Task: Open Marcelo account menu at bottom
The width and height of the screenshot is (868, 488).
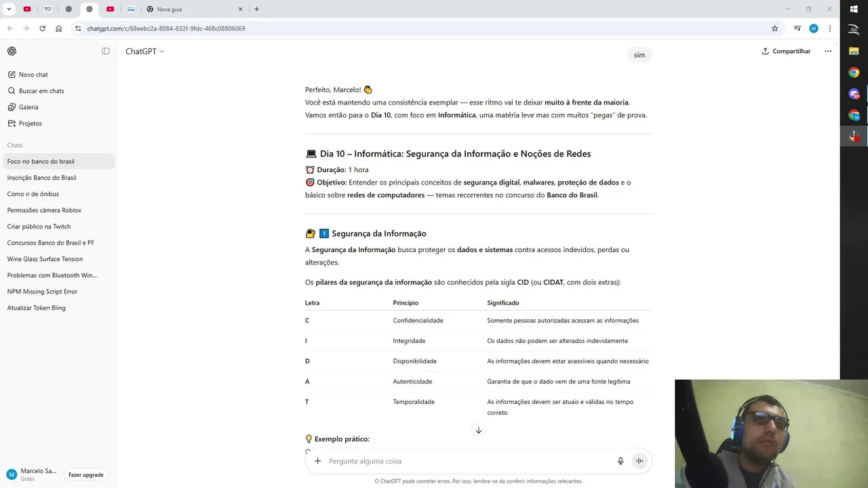Action: (x=32, y=474)
